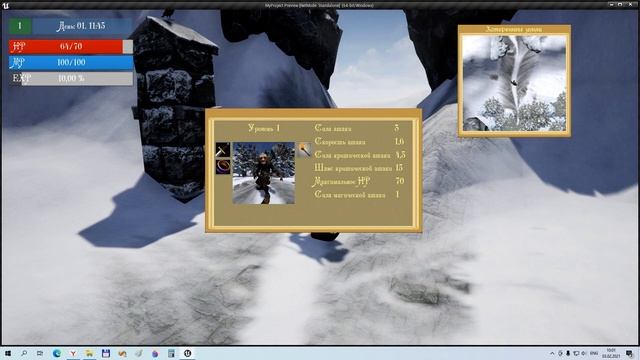Click the EXP bar showing 10,00 %
This screenshot has width=640, height=360.
point(71,78)
